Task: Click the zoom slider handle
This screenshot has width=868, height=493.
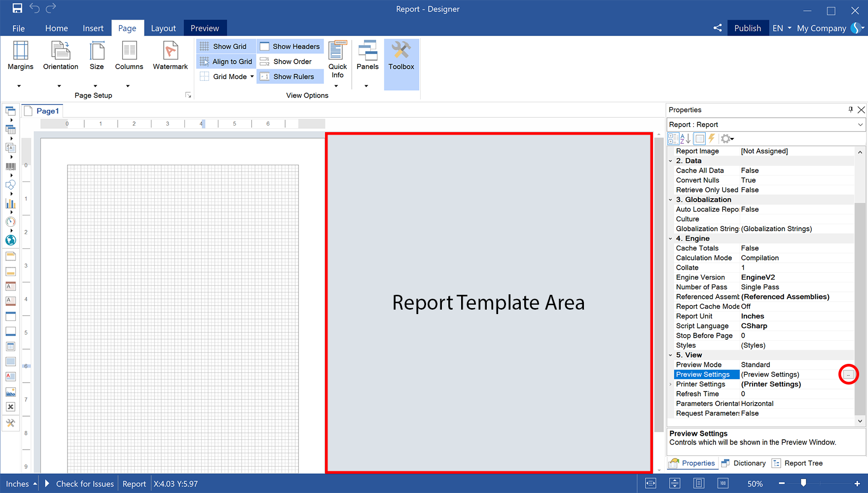Action: coord(803,483)
